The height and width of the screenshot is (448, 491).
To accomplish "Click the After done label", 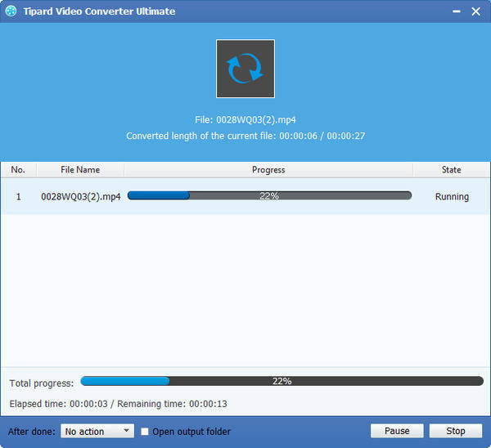I will (x=32, y=432).
